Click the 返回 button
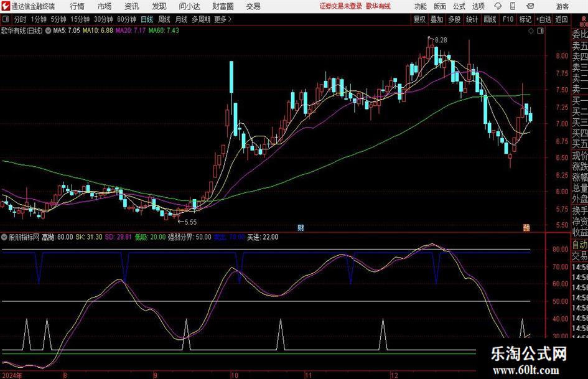The height and width of the screenshot is (379, 588). [561, 19]
